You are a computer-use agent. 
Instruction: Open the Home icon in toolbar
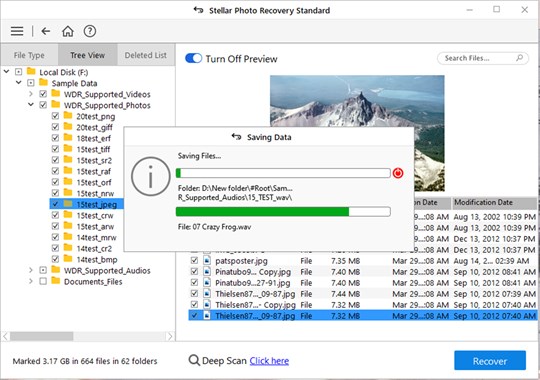[x=68, y=31]
